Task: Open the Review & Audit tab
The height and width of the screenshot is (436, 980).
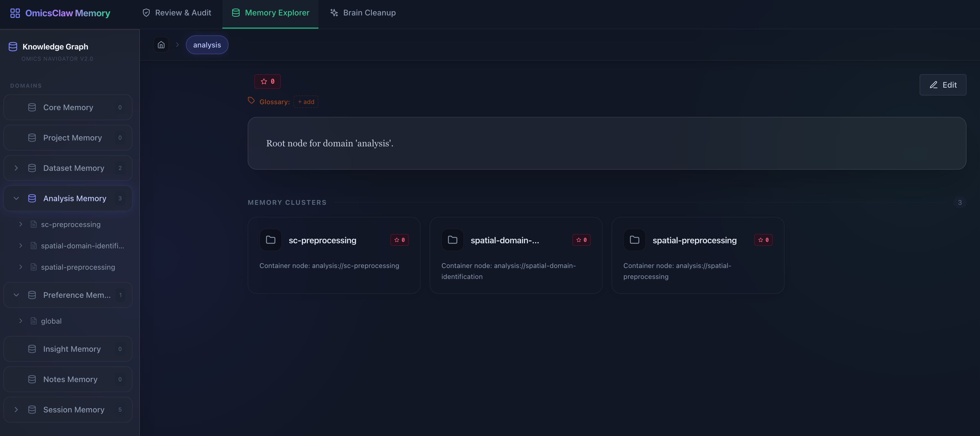Action: [x=177, y=13]
